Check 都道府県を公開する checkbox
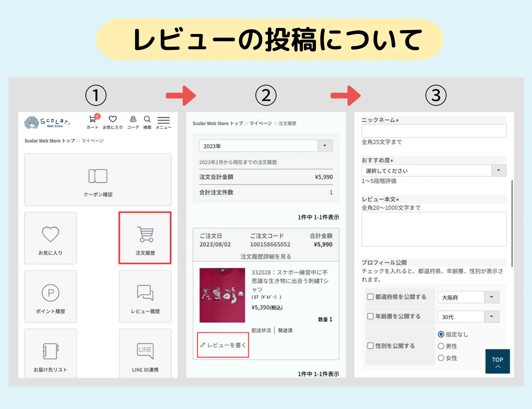 pyautogui.click(x=370, y=297)
